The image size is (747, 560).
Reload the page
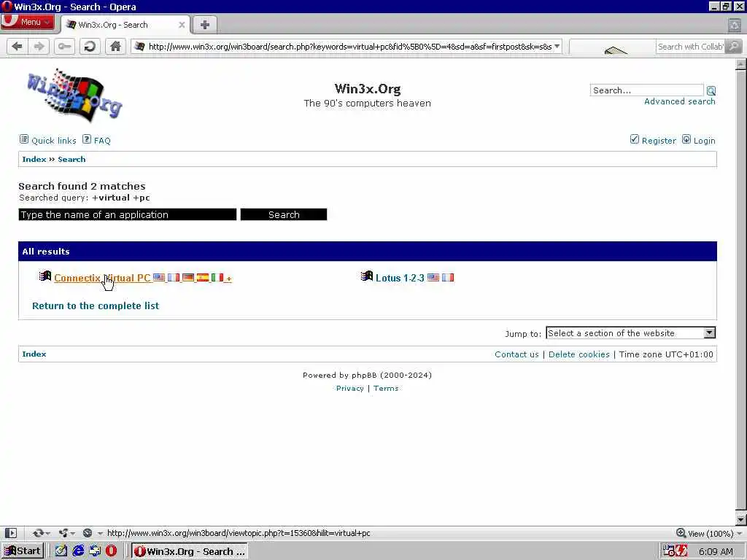(x=90, y=46)
